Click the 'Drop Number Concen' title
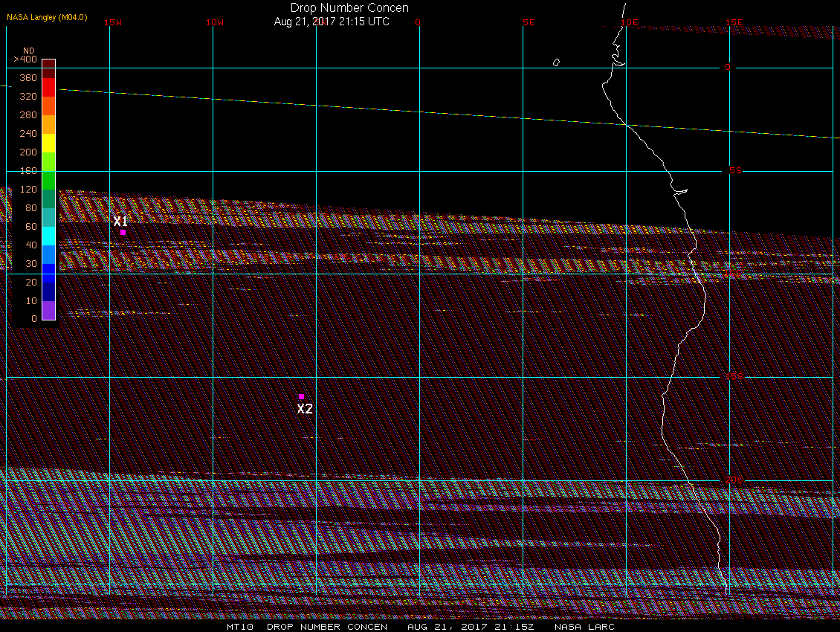 [349, 8]
